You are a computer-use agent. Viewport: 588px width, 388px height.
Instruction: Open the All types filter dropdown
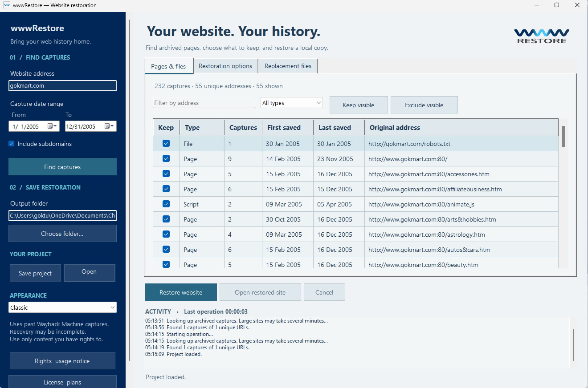[292, 103]
